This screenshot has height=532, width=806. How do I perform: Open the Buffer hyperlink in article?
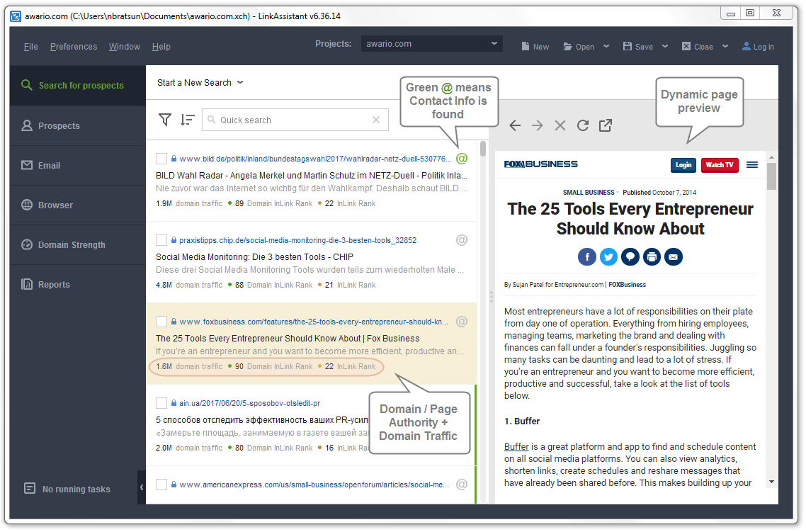(x=516, y=447)
